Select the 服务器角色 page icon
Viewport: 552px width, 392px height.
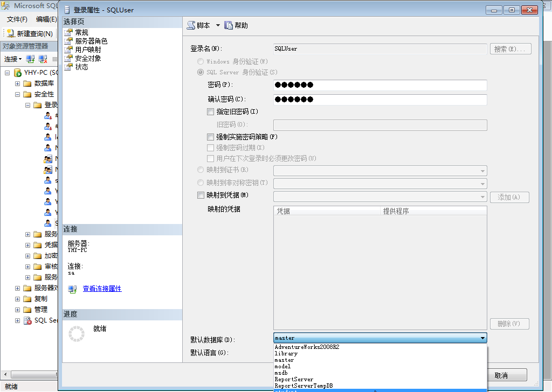(x=68, y=41)
